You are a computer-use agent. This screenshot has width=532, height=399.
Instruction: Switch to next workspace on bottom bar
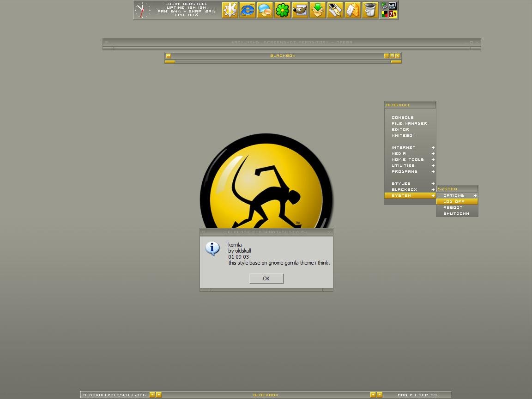pos(158,394)
